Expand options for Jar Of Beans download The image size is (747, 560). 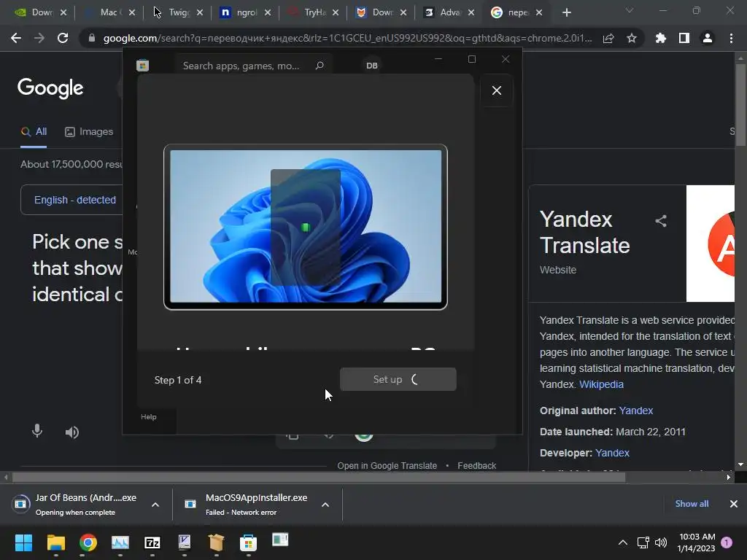tap(155, 505)
